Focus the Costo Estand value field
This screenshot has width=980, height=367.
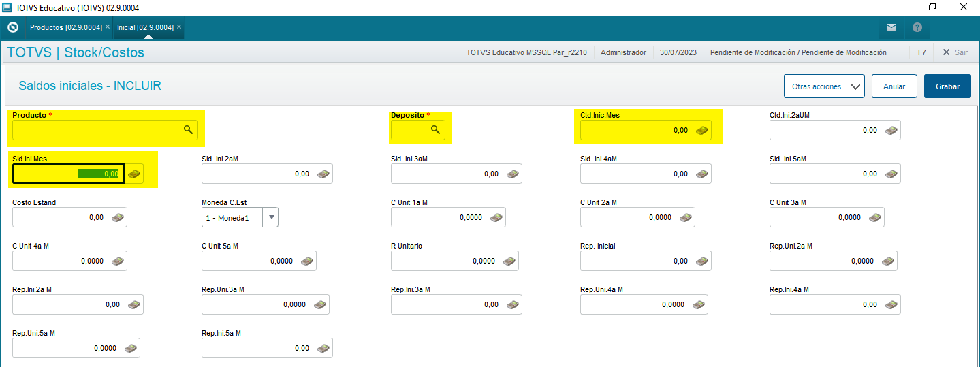[69, 217]
